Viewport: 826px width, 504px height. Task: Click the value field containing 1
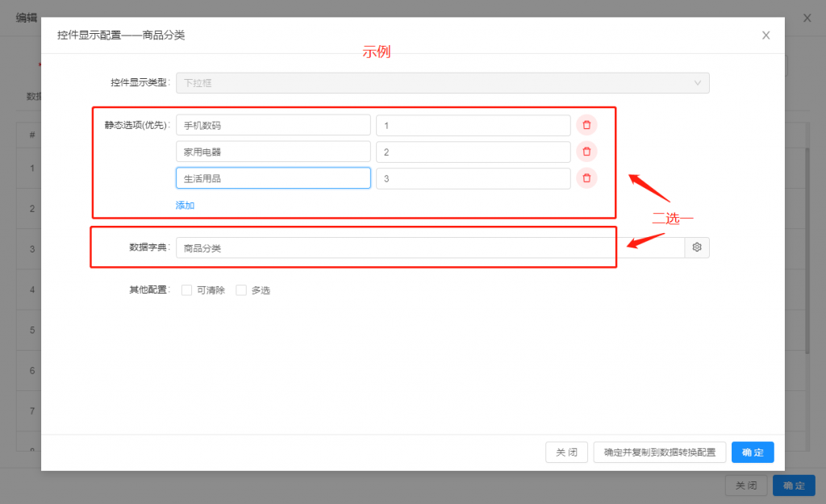(x=473, y=125)
